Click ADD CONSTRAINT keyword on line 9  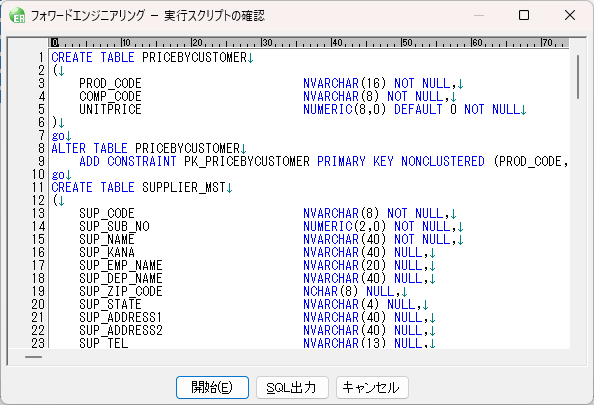tap(128, 161)
